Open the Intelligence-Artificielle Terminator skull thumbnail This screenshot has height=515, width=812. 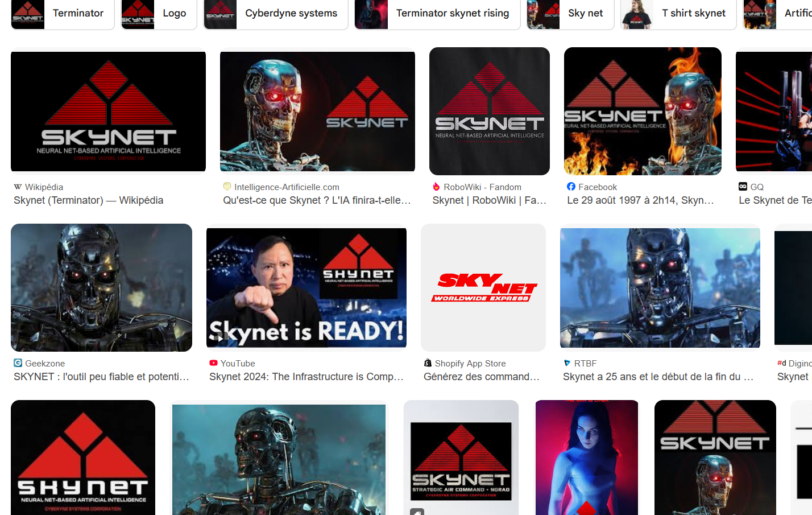[x=317, y=112]
